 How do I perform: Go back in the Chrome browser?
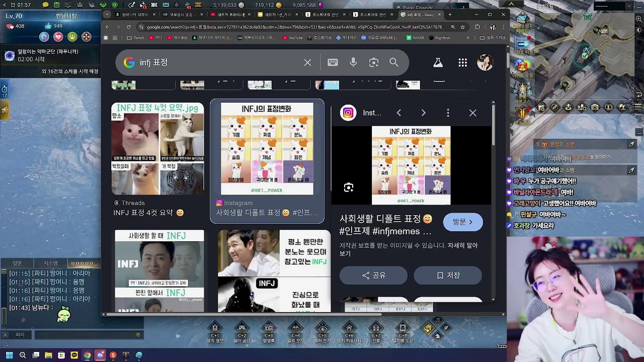click(x=107, y=27)
